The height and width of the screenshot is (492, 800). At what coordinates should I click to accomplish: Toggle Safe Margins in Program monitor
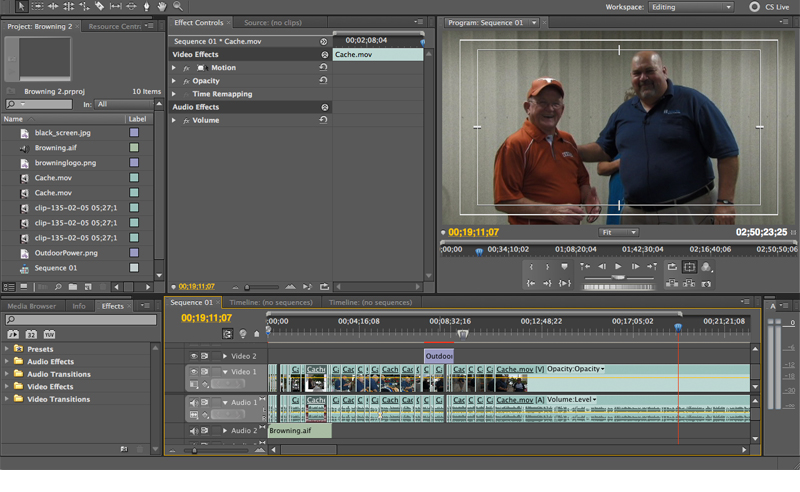pos(689,266)
